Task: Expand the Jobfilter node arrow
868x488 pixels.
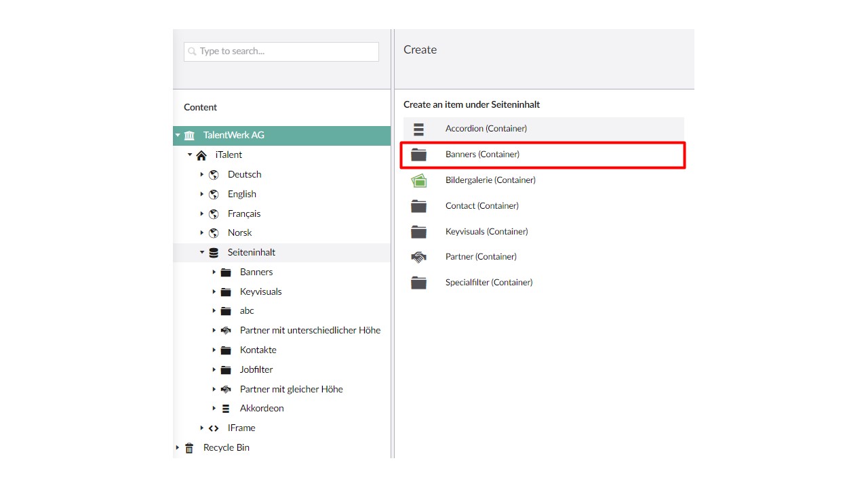Action: pos(214,370)
